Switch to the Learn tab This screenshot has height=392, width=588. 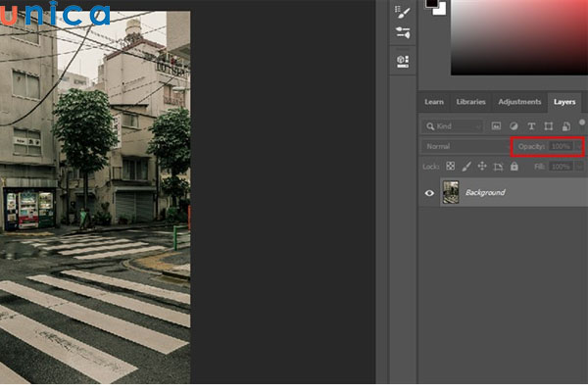click(434, 102)
